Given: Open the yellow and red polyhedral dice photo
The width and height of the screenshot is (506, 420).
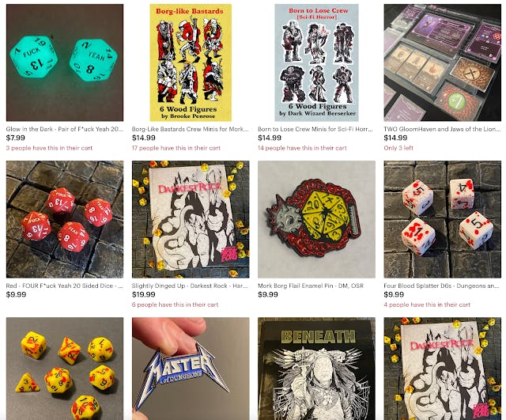Looking at the screenshot, I should (65, 369).
